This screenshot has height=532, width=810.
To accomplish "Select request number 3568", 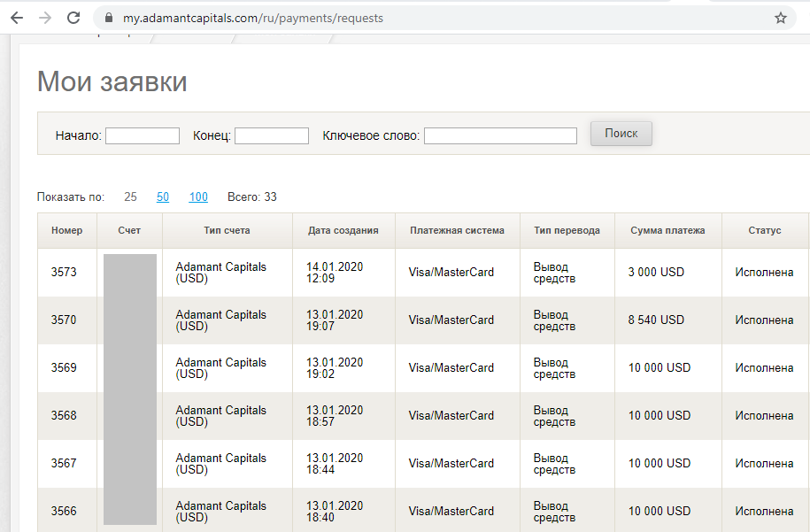I will click(64, 416).
